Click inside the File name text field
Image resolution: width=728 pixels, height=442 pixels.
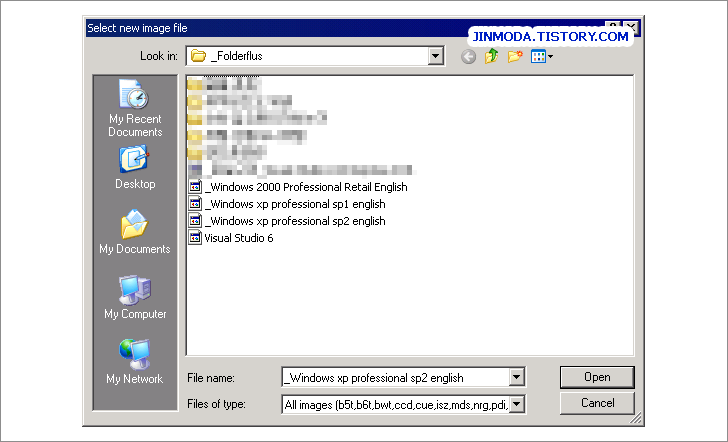pyautogui.click(x=396, y=377)
